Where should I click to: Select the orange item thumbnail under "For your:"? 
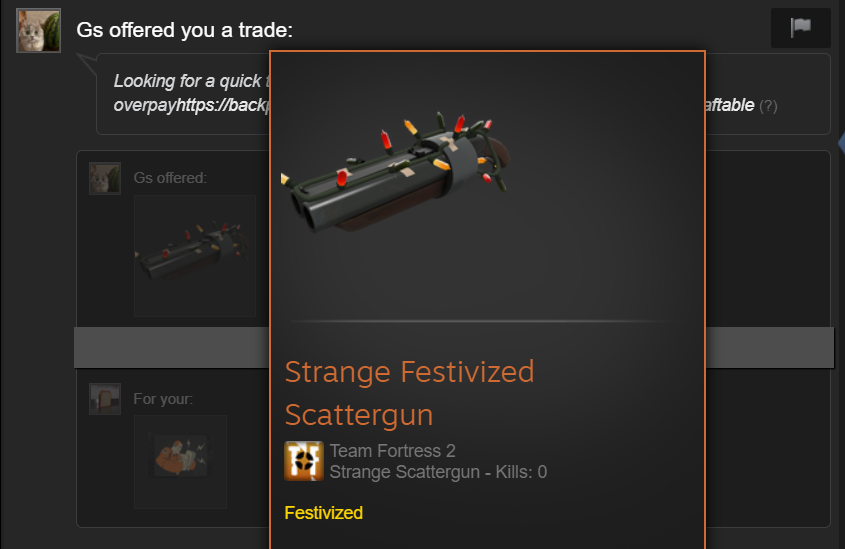180,462
